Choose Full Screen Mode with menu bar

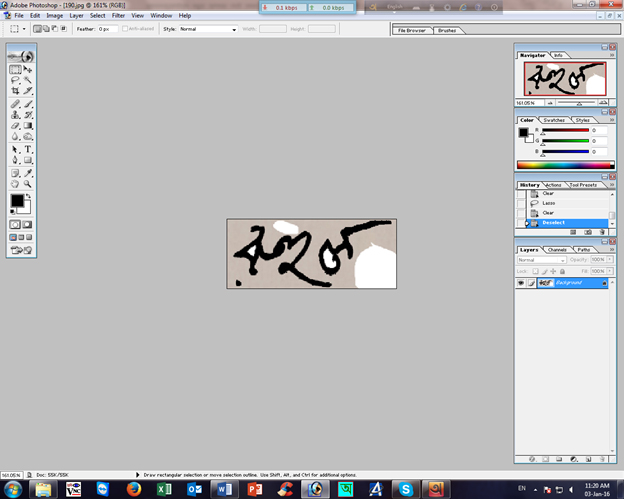(21, 237)
